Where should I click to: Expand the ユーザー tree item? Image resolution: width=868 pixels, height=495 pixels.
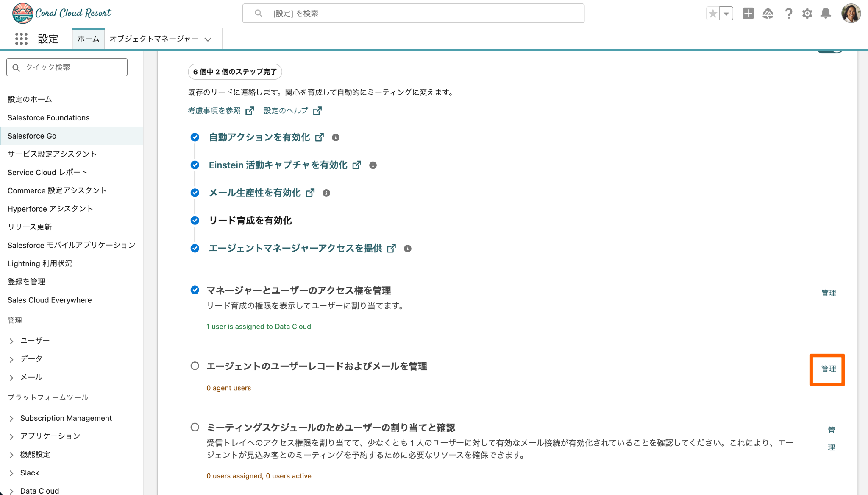tap(11, 341)
